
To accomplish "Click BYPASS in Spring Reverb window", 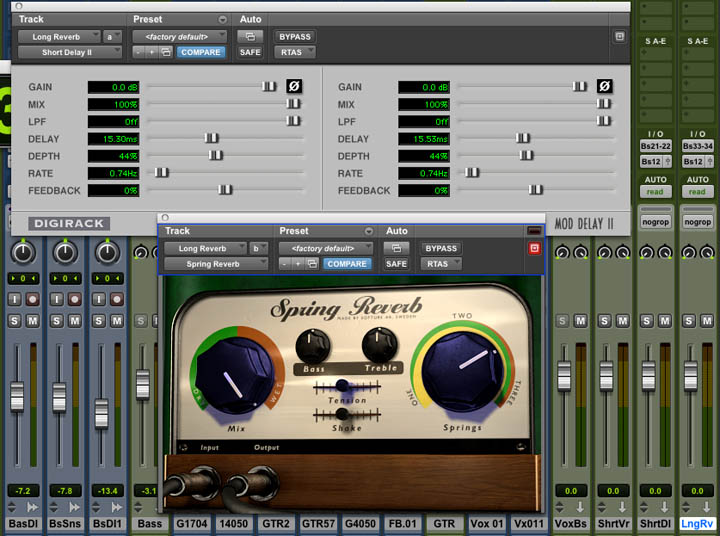I will tap(441, 248).
